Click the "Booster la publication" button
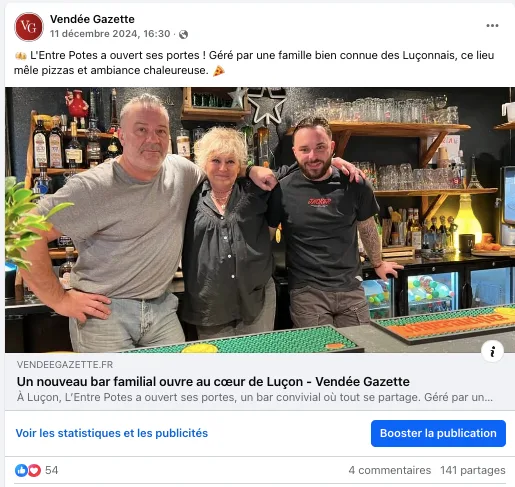The image size is (515, 487). 438,433
